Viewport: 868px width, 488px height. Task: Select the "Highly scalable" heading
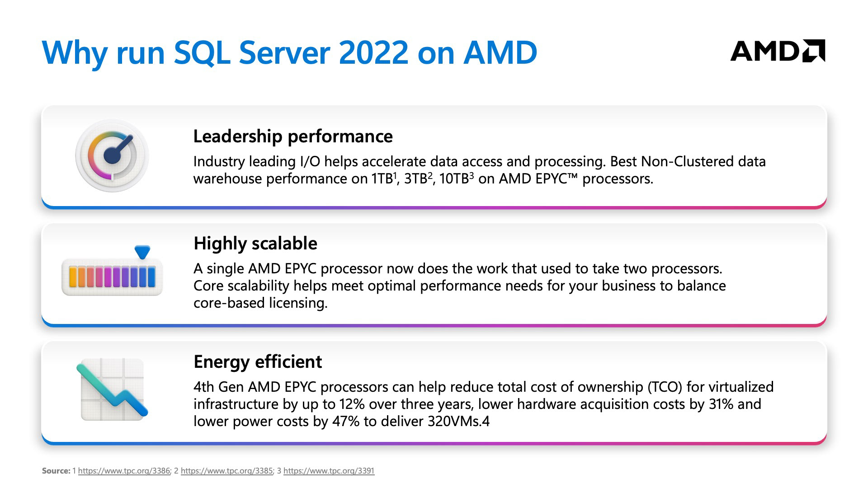[x=255, y=243]
